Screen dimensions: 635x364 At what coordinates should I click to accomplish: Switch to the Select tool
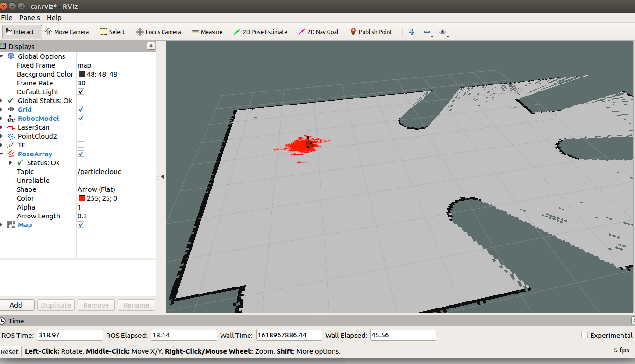[112, 32]
